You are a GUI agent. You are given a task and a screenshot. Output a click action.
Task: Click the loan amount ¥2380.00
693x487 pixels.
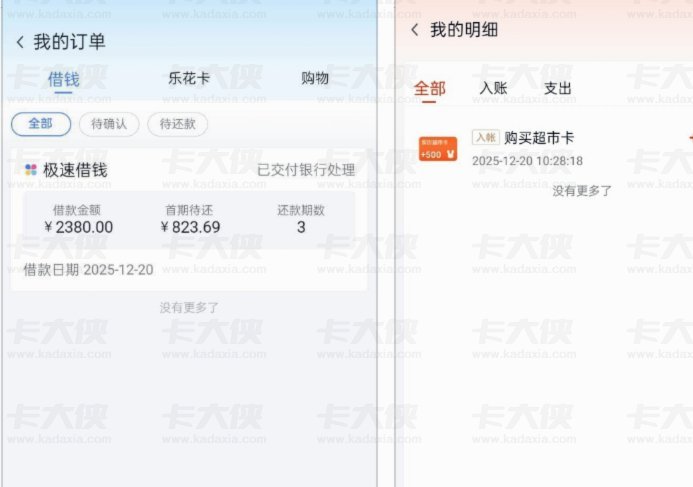[79, 227]
